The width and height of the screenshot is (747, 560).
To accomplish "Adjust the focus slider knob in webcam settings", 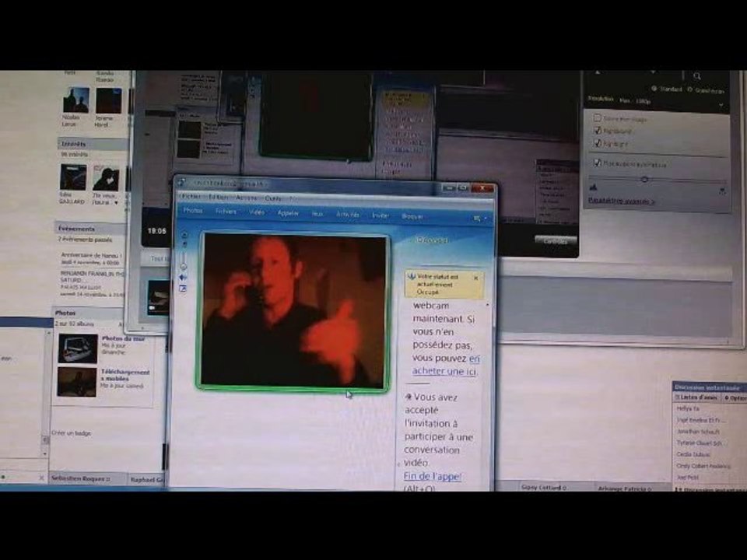I will 644,179.
